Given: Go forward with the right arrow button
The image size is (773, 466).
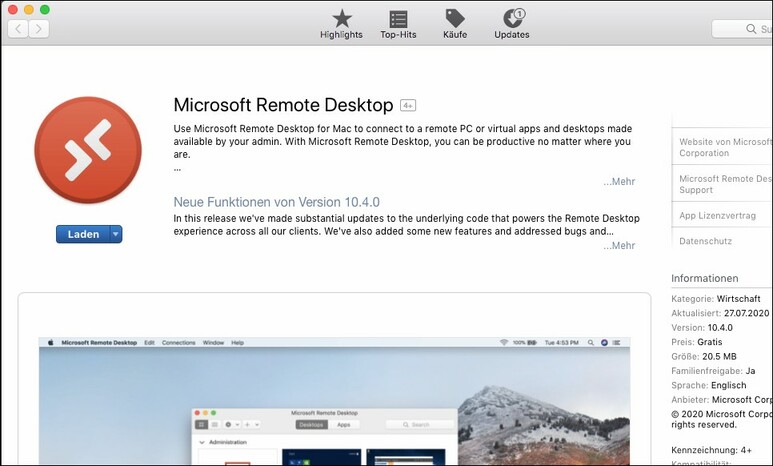Looking at the screenshot, I should [38, 29].
